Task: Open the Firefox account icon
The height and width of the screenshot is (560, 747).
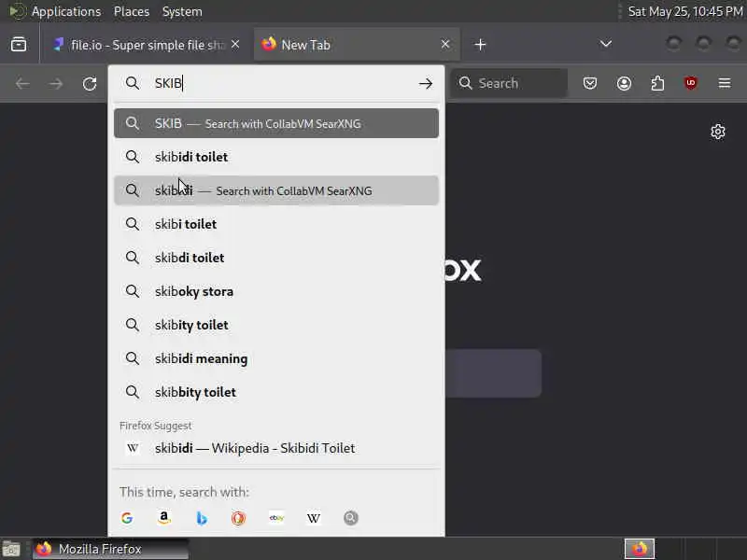Action: [x=624, y=83]
